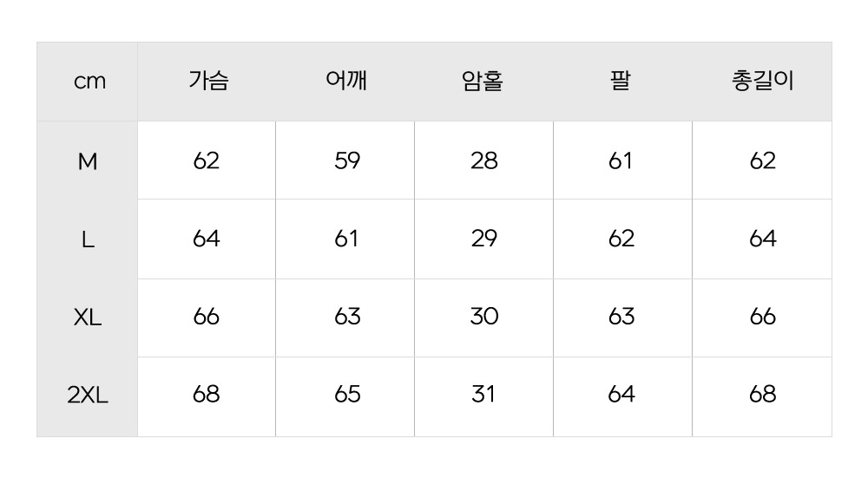Image resolution: width=868 pixels, height=478 pixels.
Task: Click the M size row label
Action: coord(88,161)
